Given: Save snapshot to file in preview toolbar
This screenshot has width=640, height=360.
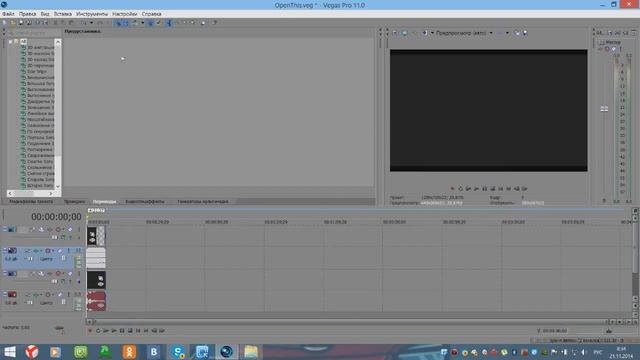Looking at the screenshot, I should tap(525, 33).
